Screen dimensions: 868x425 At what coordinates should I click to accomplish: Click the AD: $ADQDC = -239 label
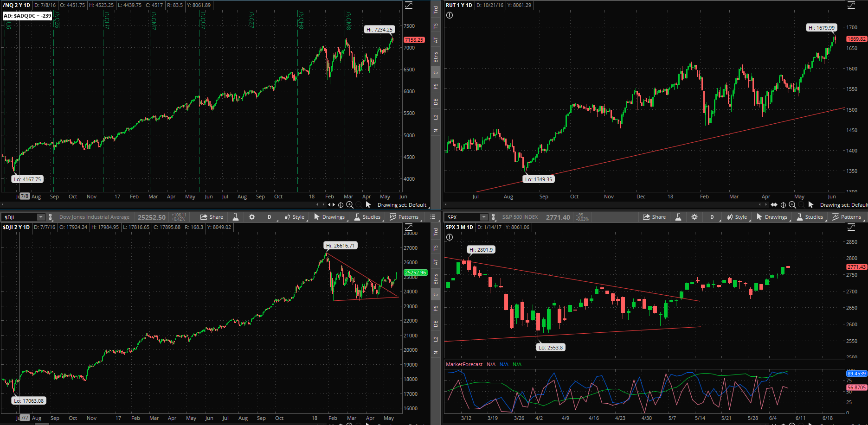coord(27,16)
